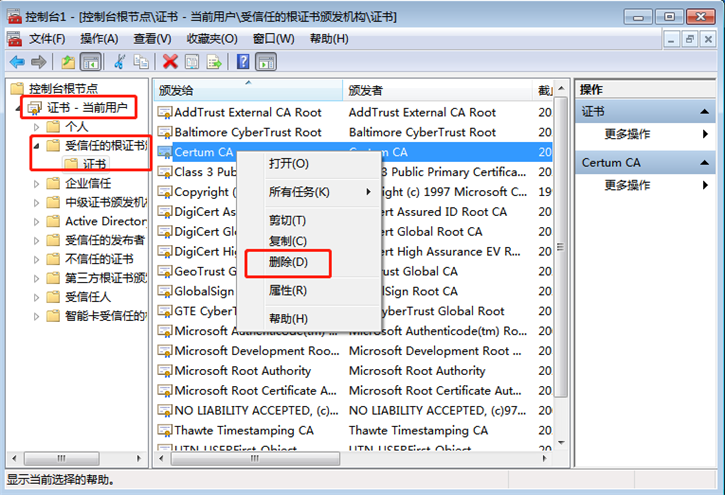
Task: Click the scissors cut toolbar icon
Action: (x=118, y=62)
